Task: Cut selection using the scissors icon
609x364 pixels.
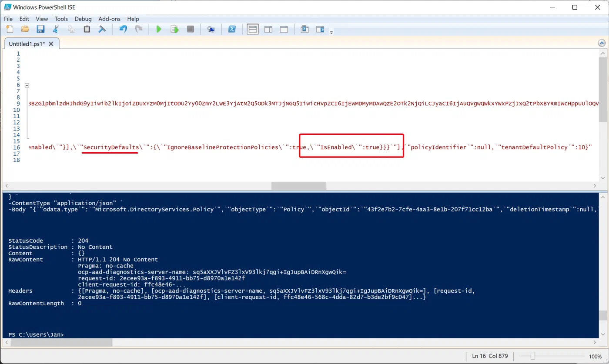Action: [56, 29]
